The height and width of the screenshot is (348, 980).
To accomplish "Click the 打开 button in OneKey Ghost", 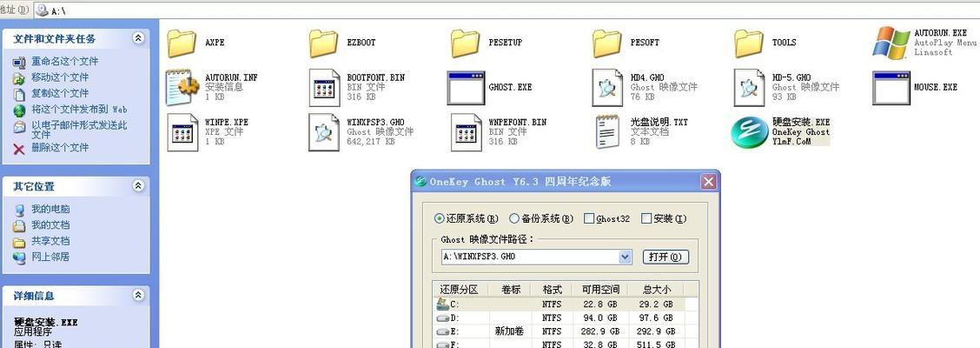I will pyautogui.click(x=665, y=257).
